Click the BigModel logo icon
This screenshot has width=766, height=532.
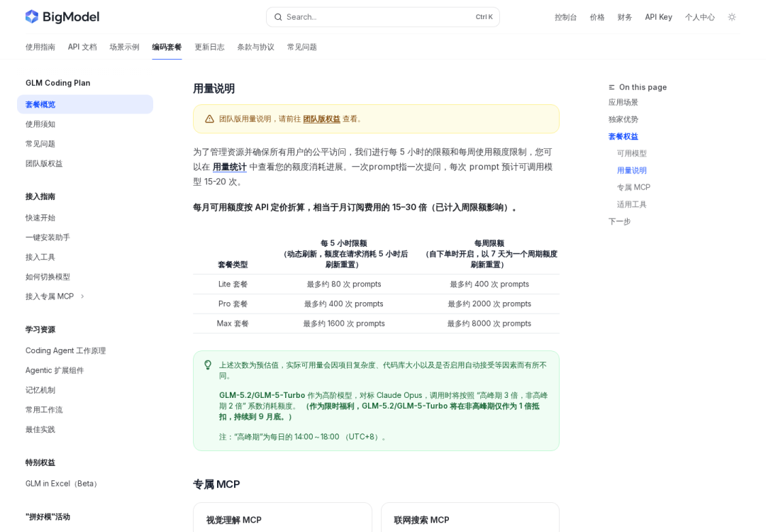(x=32, y=16)
